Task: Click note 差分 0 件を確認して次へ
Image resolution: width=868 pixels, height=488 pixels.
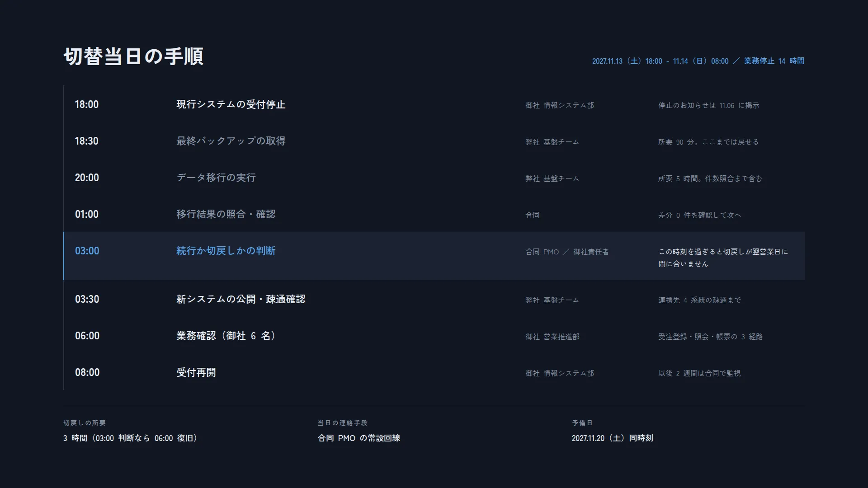Action: [700, 215]
